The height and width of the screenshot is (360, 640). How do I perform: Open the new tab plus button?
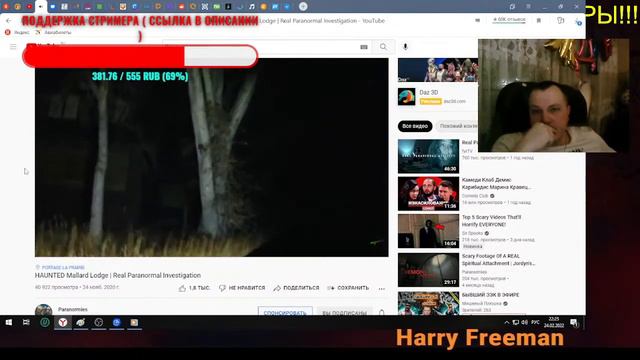(x=303, y=6)
